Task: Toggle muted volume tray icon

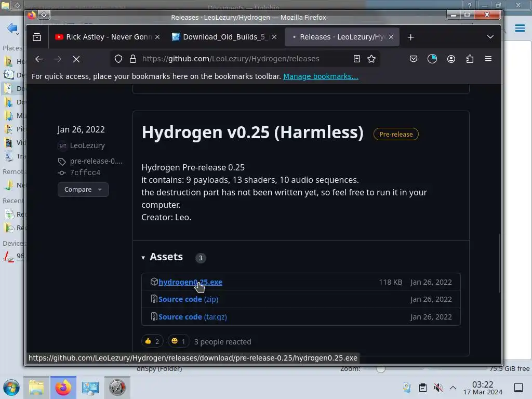Action: click(438, 388)
